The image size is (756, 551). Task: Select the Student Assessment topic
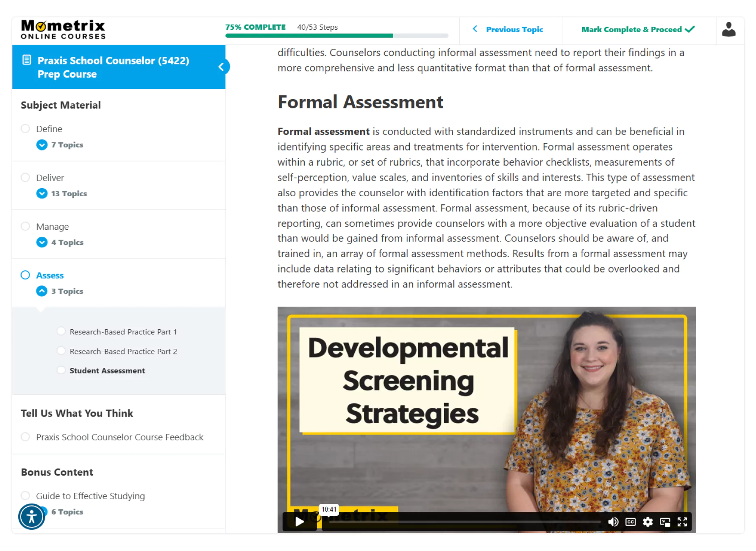[107, 370]
